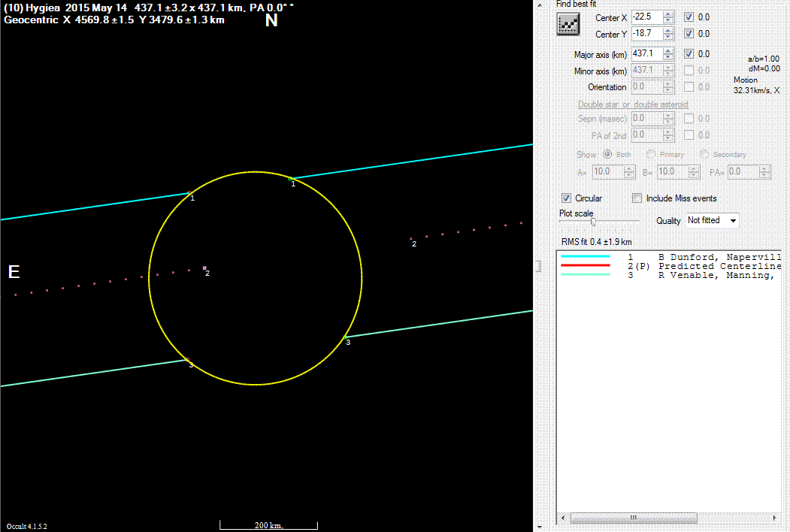Click the Center Y value field
Viewport: 790px width, 532px height.
(x=647, y=33)
